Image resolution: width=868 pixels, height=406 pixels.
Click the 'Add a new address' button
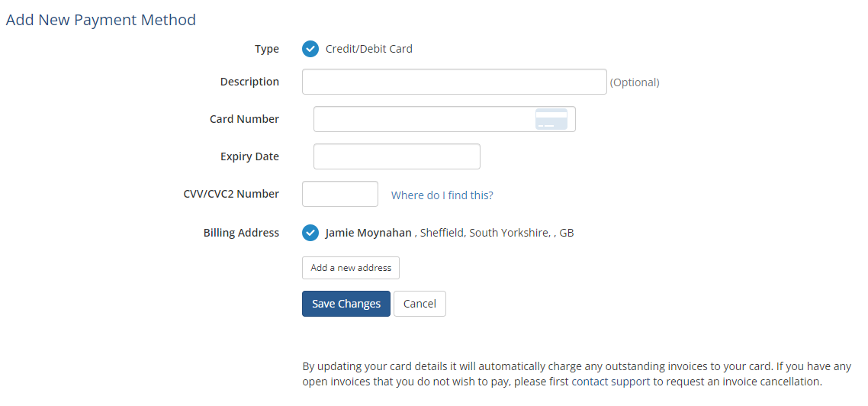coord(351,268)
